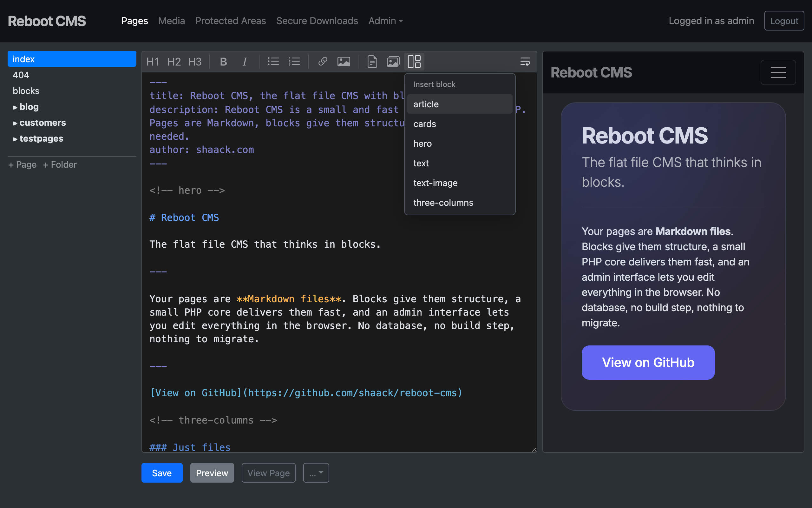Add a new folder with + Folder

(x=60, y=165)
